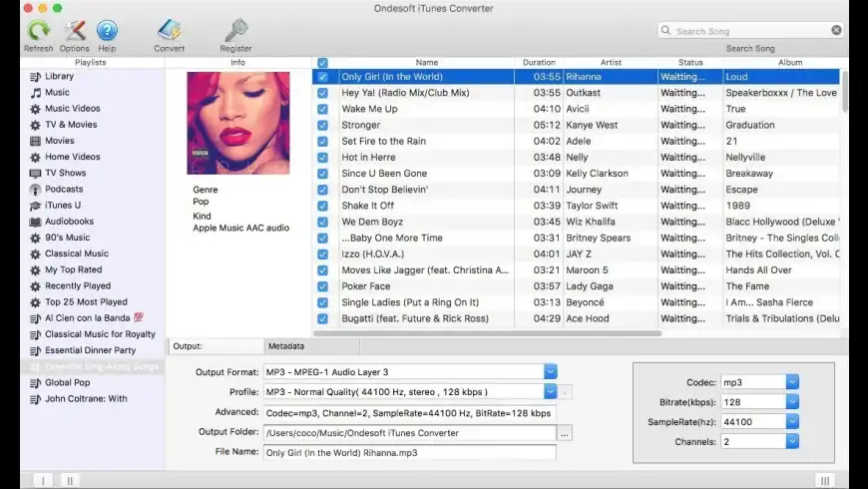Sort by the Artist column header
868x489 pixels.
tap(611, 63)
